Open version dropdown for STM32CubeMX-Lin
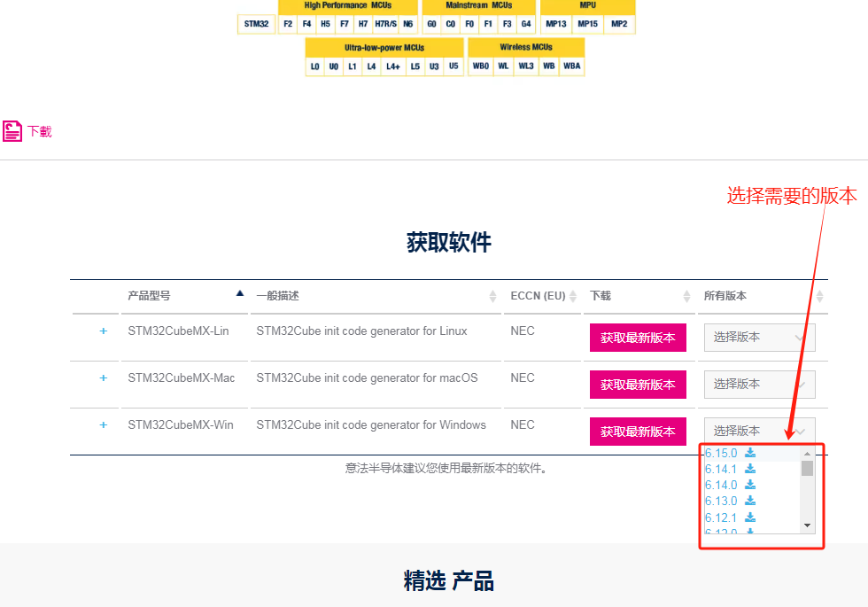Viewport: 868px width, 607px height. click(x=760, y=338)
